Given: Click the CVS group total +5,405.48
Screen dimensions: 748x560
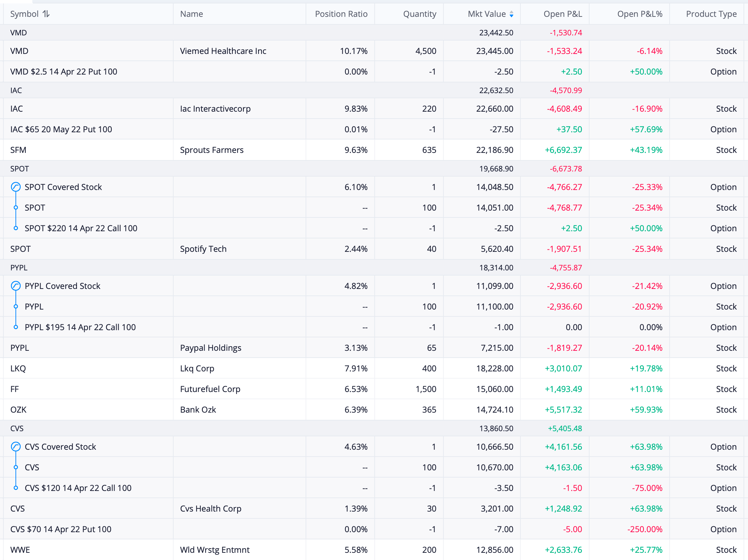Looking at the screenshot, I should 565,428.
